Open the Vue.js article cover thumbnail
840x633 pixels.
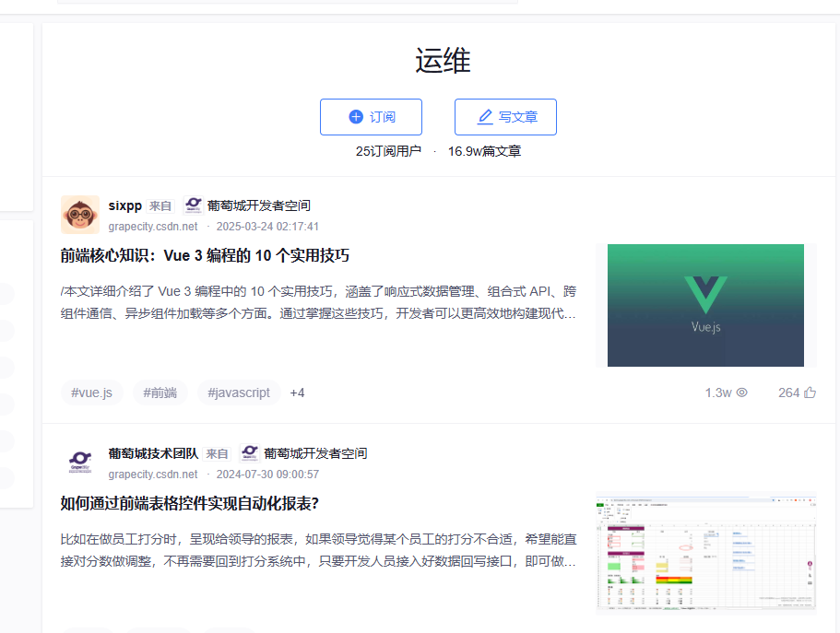[705, 305]
